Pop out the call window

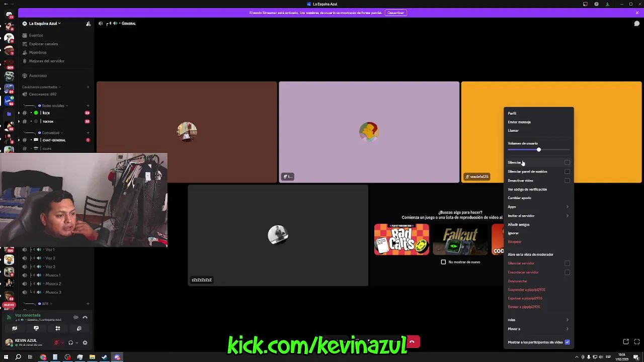click(x=626, y=342)
